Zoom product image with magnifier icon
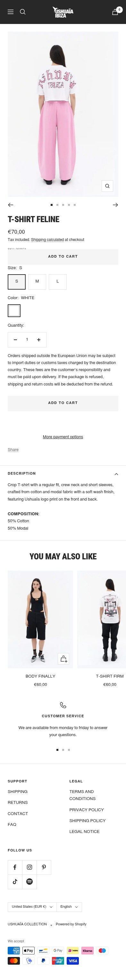This screenshot has height=980, width=126. [x=107, y=186]
